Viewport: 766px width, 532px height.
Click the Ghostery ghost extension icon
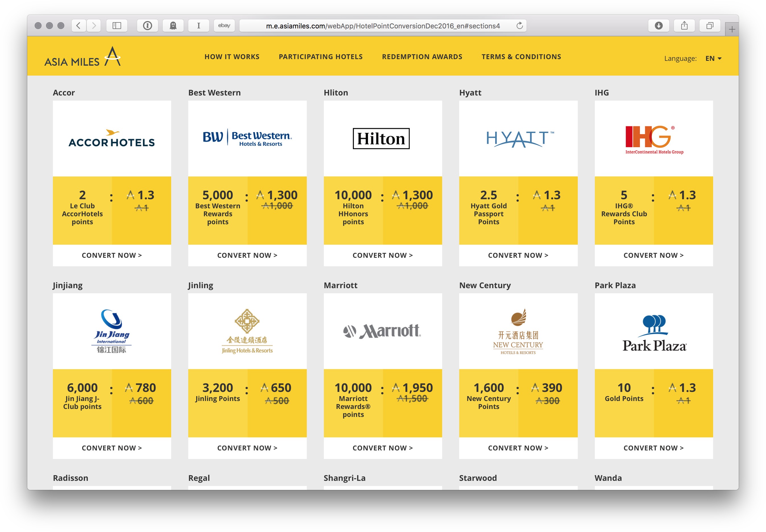173,26
